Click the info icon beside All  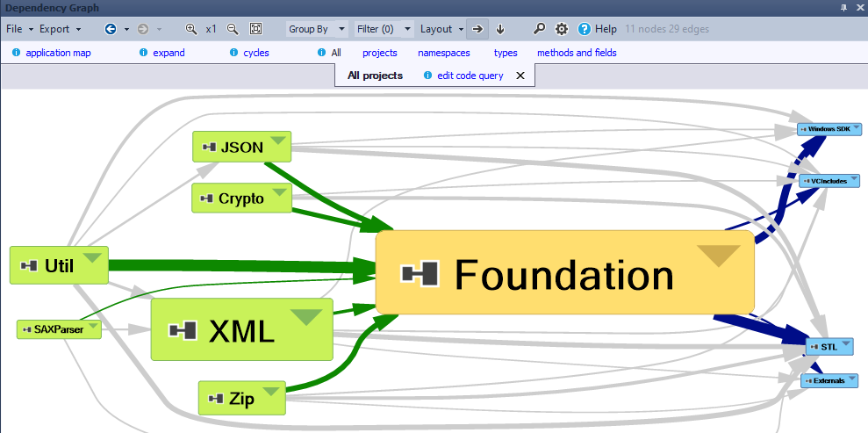[321, 53]
